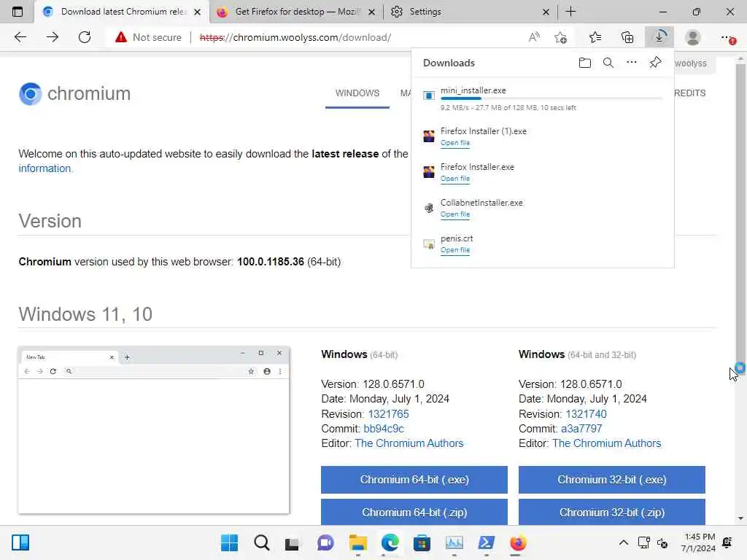Open taskbar Search
The height and width of the screenshot is (560, 747).
pos(262,542)
